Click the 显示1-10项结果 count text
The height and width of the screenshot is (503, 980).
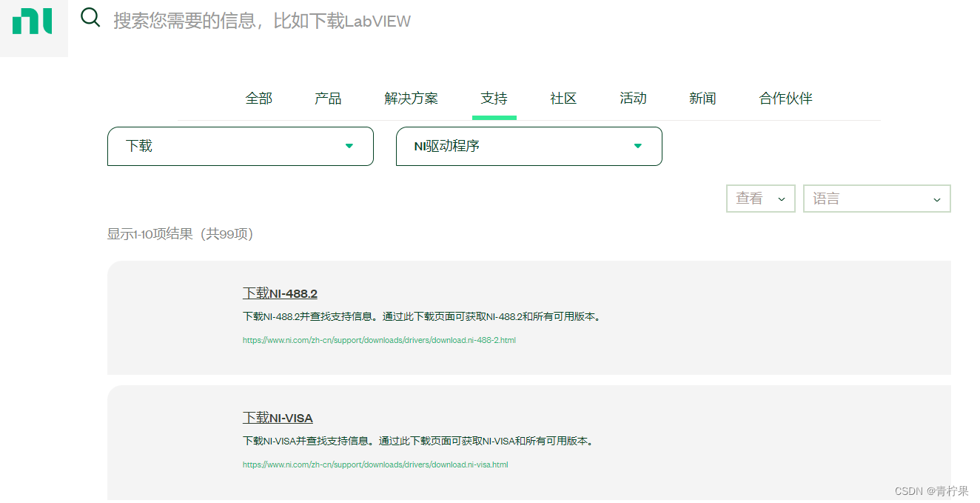click(x=181, y=234)
